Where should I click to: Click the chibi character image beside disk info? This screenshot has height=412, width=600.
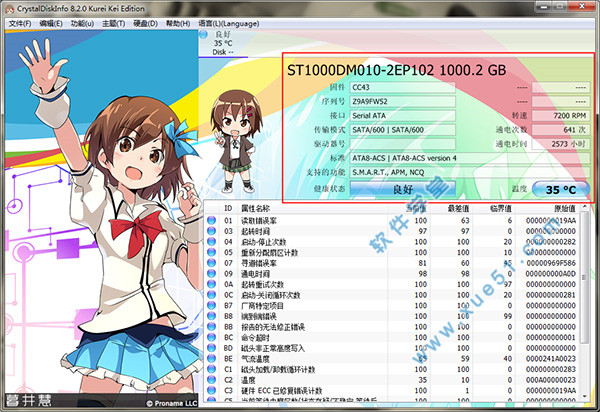click(x=236, y=142)
